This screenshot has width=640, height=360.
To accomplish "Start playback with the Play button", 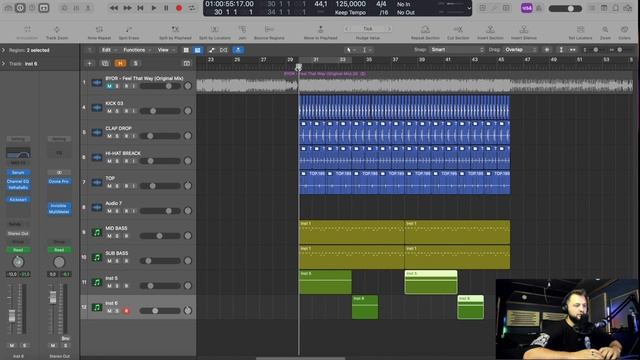I will point(153,8).
